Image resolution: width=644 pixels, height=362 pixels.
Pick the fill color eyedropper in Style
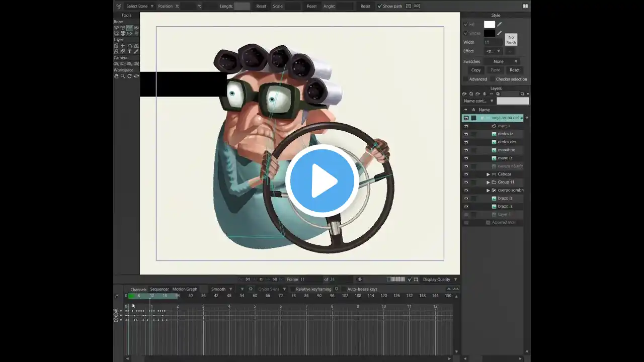(x=500, y=24)
